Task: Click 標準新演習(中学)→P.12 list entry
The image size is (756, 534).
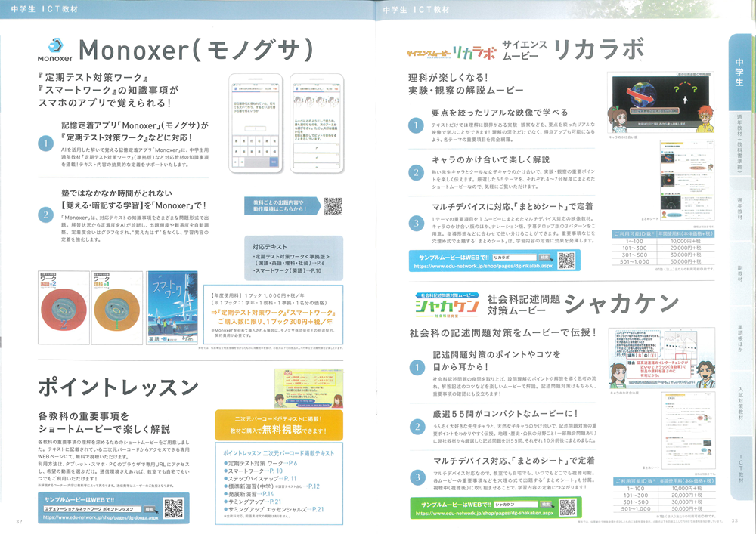Action: tap(271, 486)
